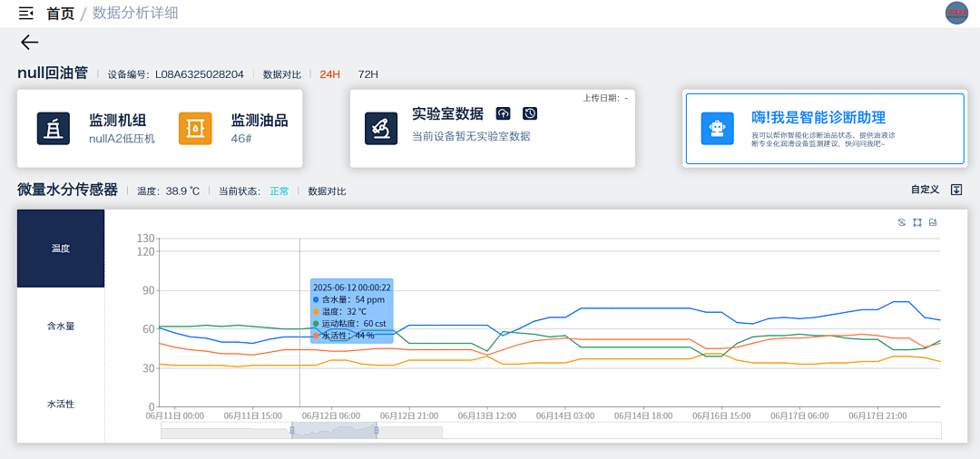Viewport: 980px width, 459px height.
Task: Switch to 24H time range
Action: pos(329,74)
